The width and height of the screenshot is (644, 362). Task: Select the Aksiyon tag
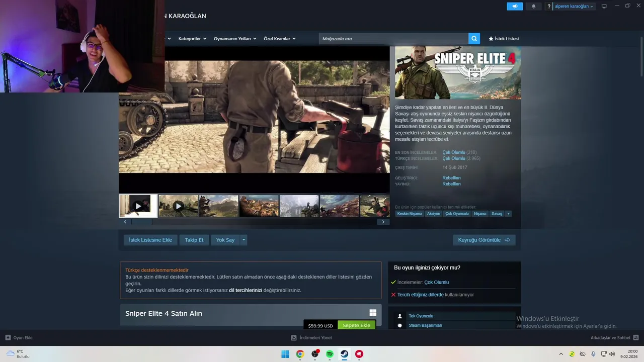[x=433, y=214]
